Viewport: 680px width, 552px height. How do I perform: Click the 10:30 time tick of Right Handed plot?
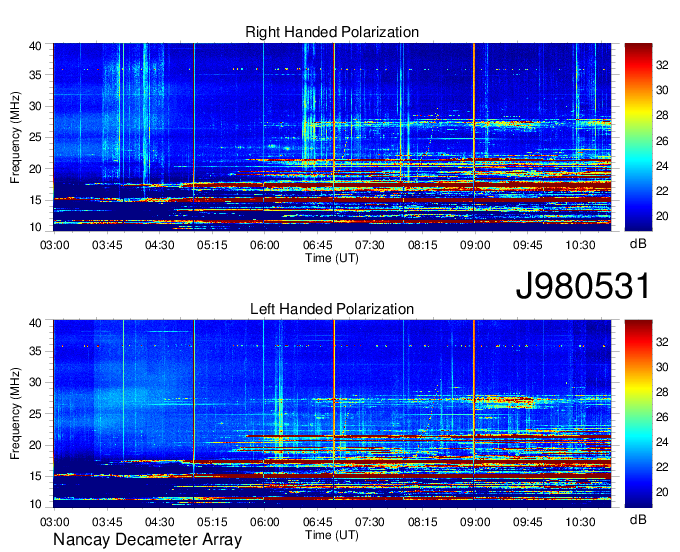pyautogui.click(x=580, y=245)
